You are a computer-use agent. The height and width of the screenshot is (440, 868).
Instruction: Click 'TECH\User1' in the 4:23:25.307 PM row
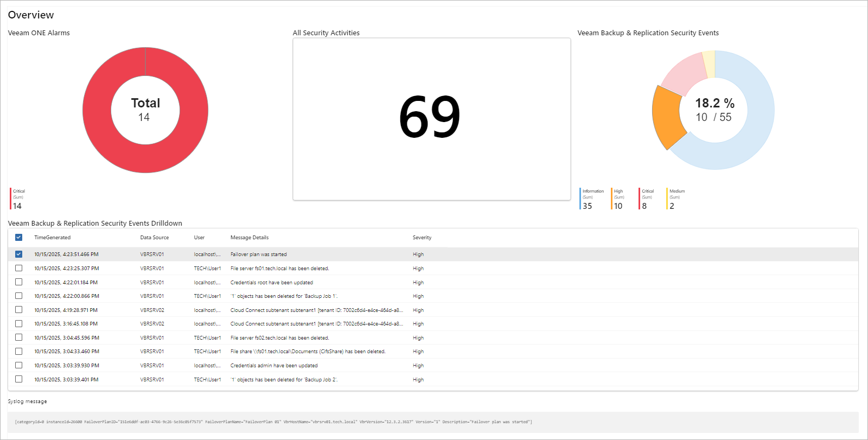(x=207, y=269)
